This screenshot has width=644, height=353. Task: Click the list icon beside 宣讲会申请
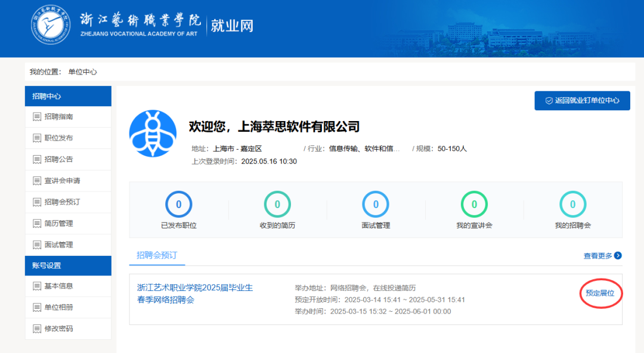(37, 181)
